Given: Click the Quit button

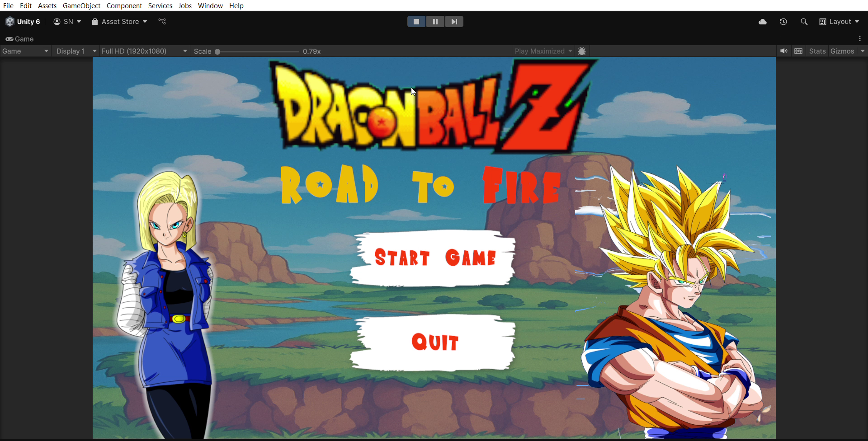Looking at the screenshot, I should click(434, 342).
